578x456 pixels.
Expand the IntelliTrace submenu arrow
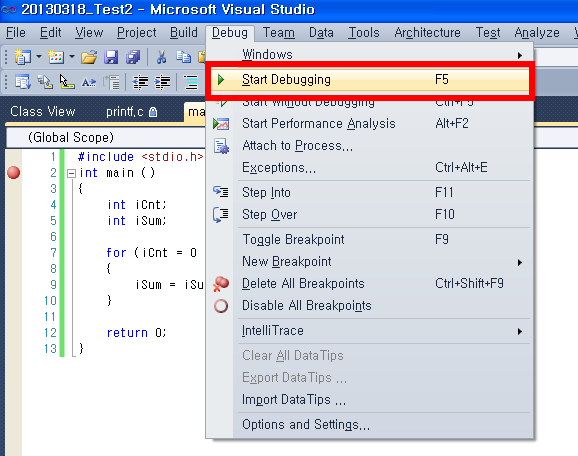(x=520, y=331)
